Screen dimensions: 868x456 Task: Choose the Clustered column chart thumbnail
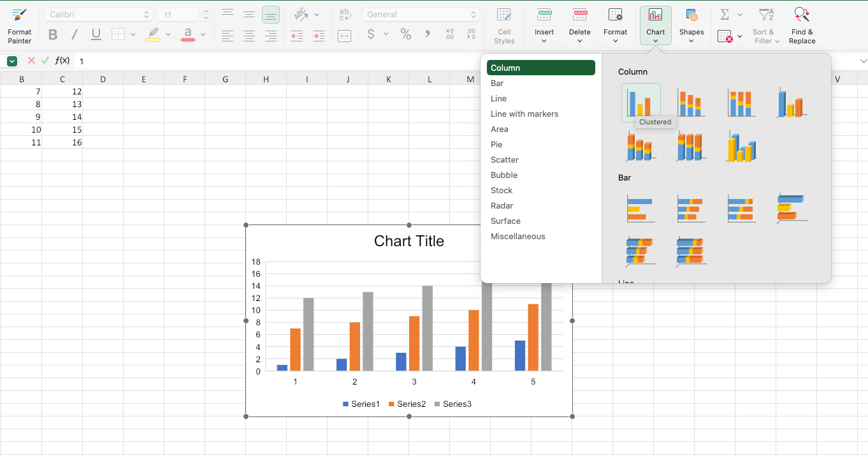point(641,103)
